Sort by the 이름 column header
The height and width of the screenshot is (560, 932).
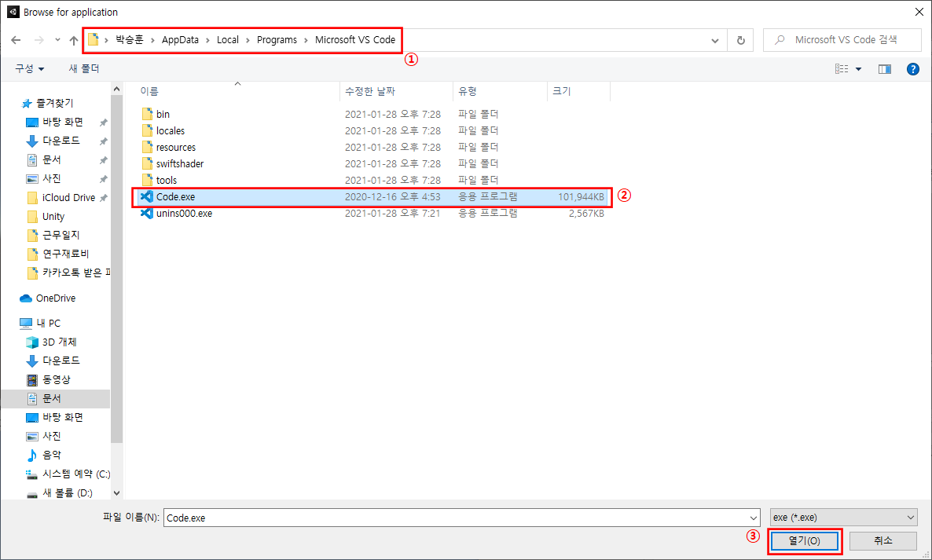149,91
